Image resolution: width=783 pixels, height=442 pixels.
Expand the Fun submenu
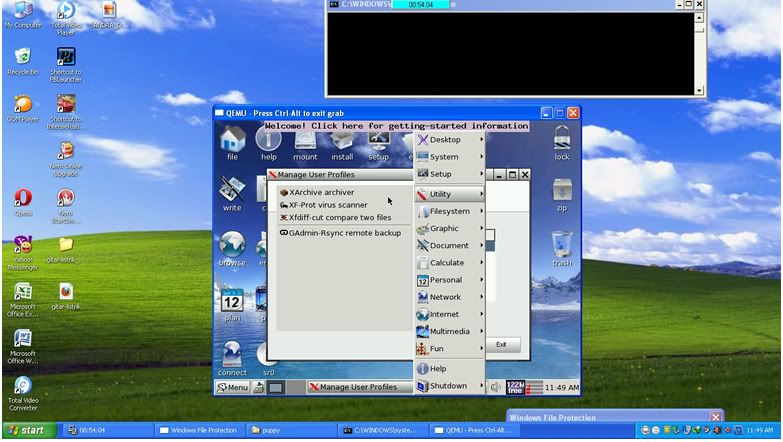[450, 349]
